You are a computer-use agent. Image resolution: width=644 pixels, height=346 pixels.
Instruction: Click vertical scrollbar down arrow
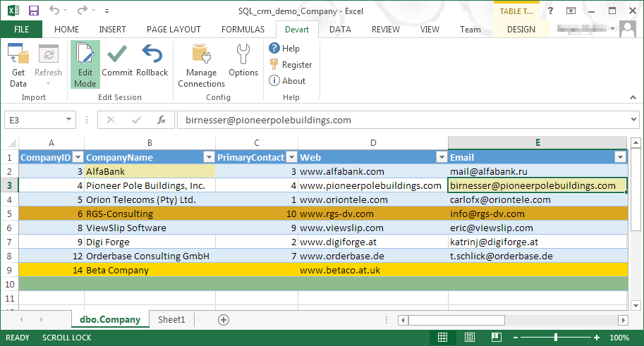point(636,305)
